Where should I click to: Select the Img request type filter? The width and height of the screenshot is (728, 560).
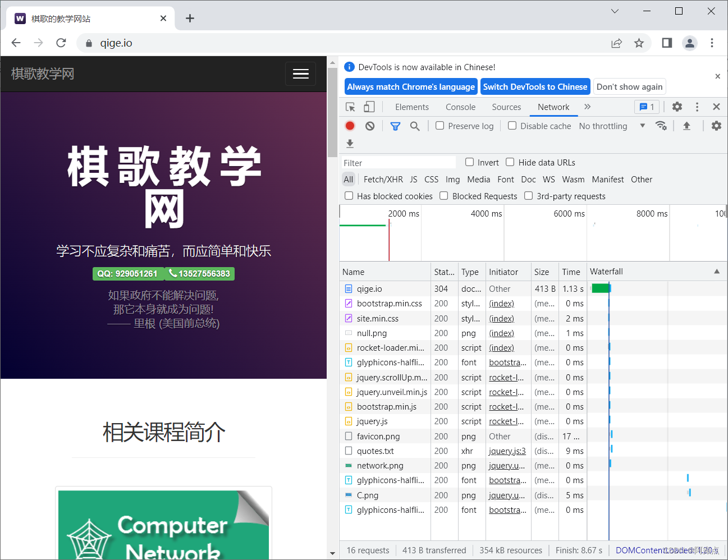tap(452, 179)
